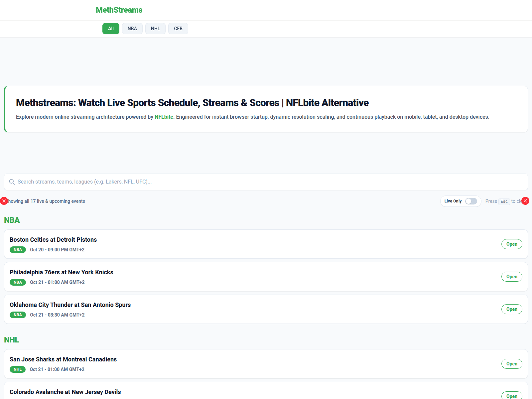Viewport: 532px width, 399px height.
Task: Click the NHL badge on Sharks game
Action: [x=18, y=369]
